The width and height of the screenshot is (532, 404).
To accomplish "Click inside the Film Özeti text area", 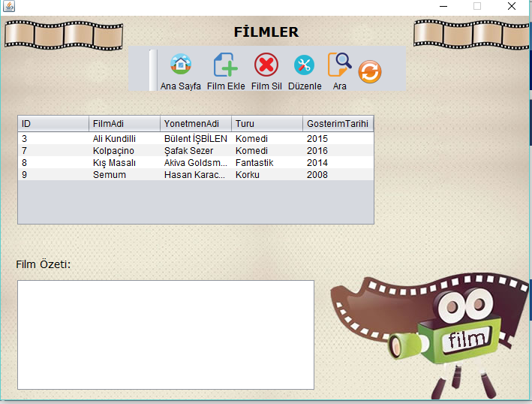I will click(x=165, y=335).
